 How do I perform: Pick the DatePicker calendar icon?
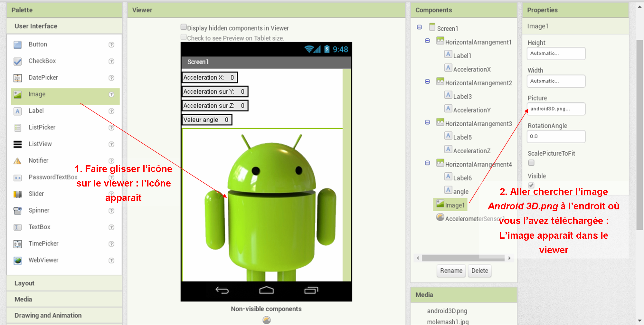tap(18, 78)
